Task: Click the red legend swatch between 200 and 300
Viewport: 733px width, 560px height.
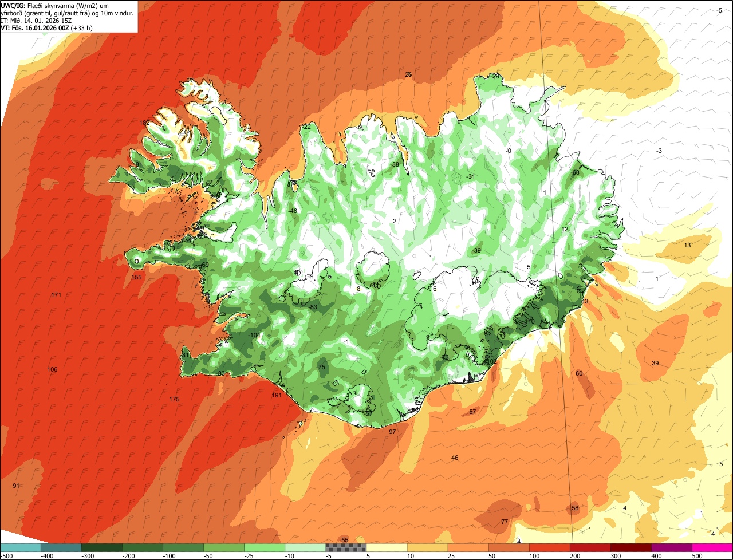Action: (590, 547)
